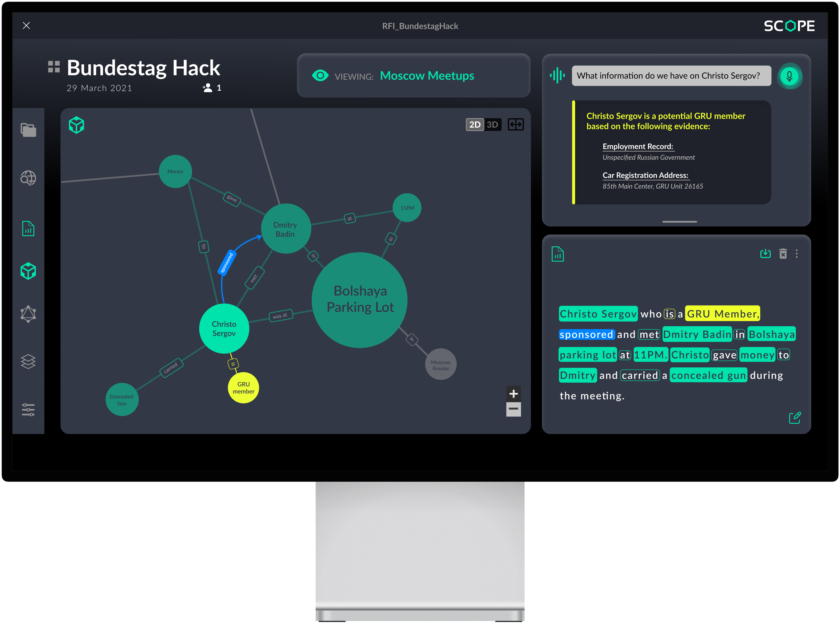This screenshot has height=624, width=840.
Task: Click the Christo Sergov query input field
Action: click(671, 76)
